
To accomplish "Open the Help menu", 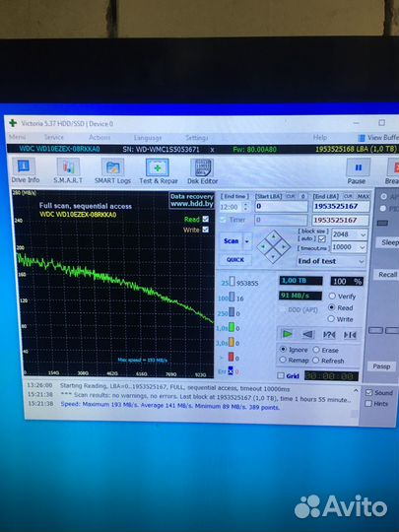I will tap(320, 137).
